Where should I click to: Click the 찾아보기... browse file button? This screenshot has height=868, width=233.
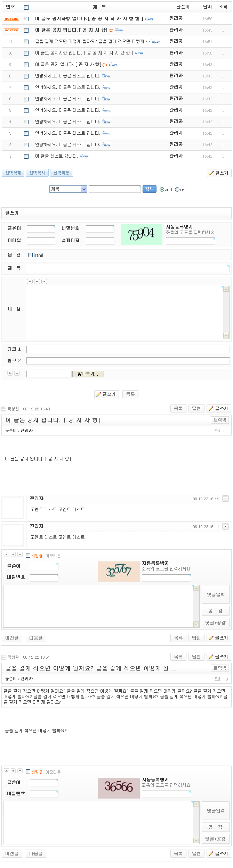pos(88,374)
